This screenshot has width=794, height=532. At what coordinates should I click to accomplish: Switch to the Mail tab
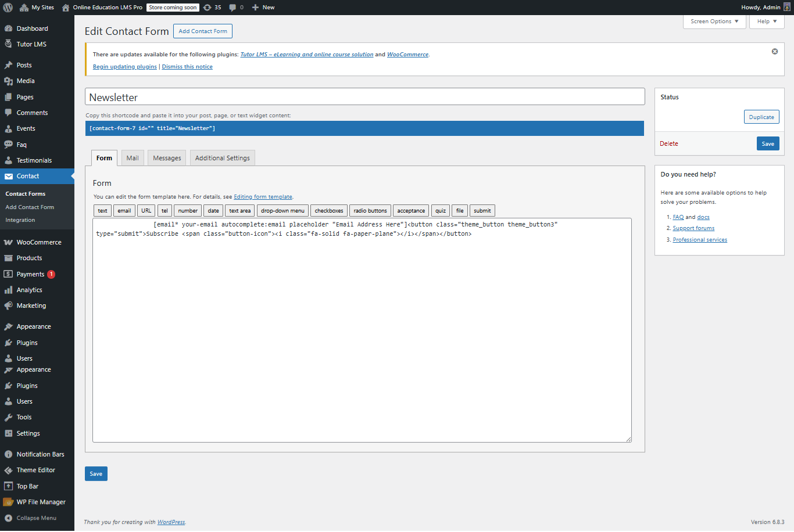(x=132, y=157)
